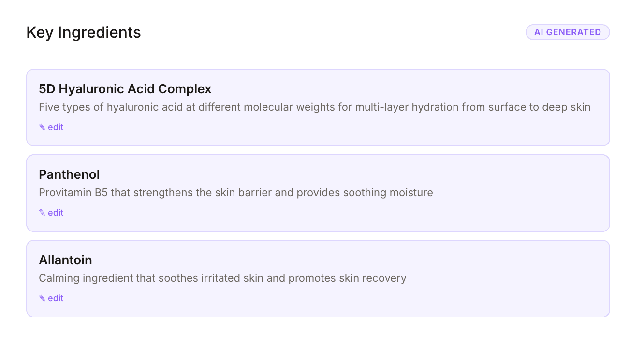Click the pencil icon under 5D Hyaluronic Acid Complex
Image resolution: width=644 pixels, height=346 pixels.
point(42,127)
